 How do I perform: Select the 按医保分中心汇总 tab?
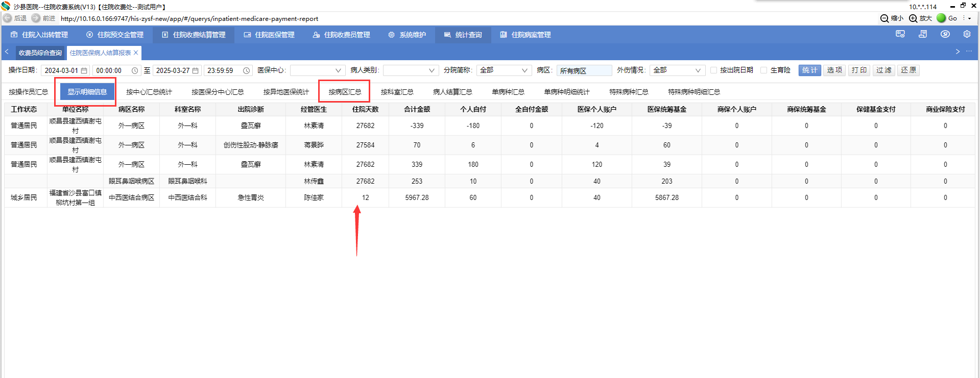point(218,92)
